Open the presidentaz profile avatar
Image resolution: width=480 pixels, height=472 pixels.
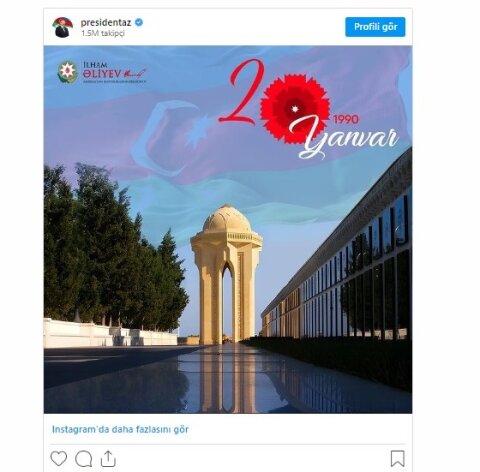(x=62, y=27)
